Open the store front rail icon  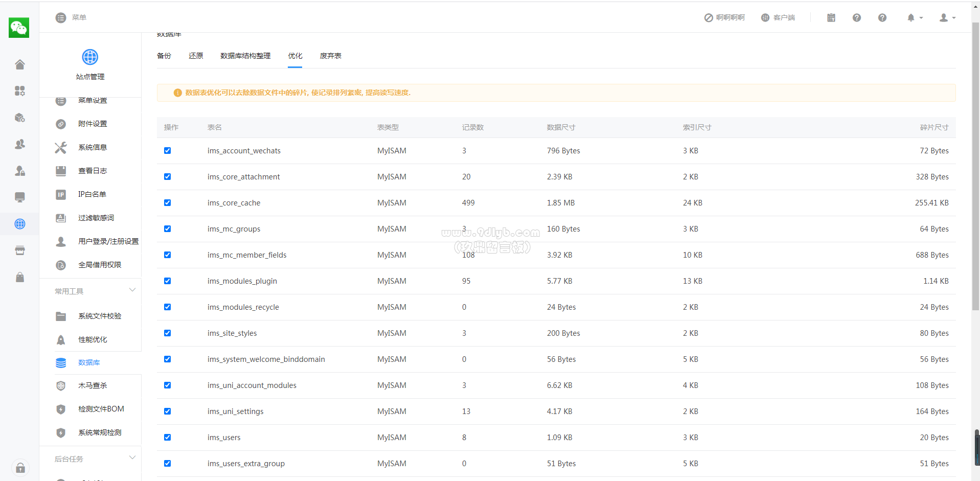click(20, 250)
